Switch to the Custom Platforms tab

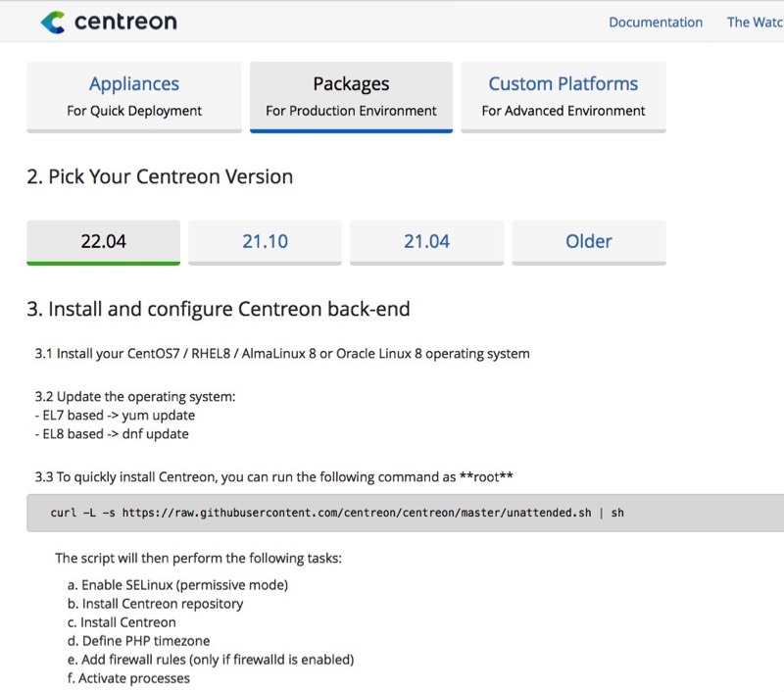(563, 96)
